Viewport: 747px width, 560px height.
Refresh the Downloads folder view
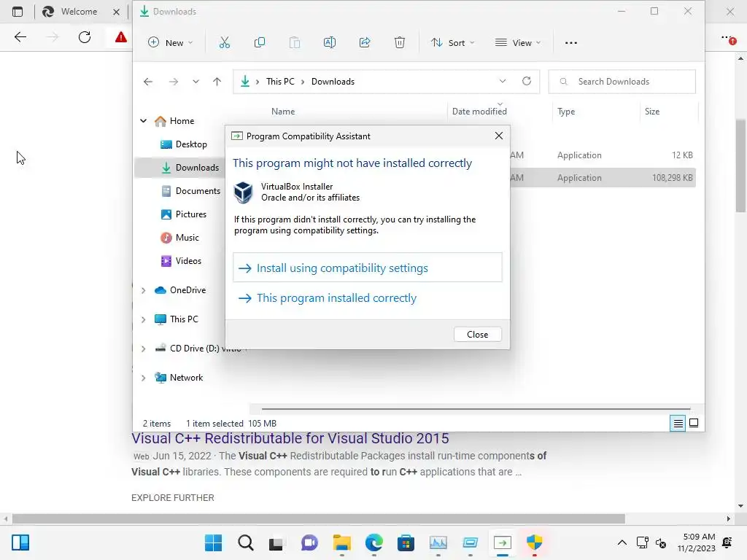point(527,81)
